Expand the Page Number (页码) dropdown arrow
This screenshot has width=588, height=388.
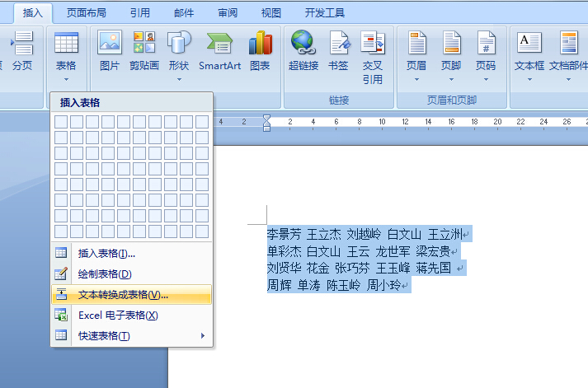[486, 79]
